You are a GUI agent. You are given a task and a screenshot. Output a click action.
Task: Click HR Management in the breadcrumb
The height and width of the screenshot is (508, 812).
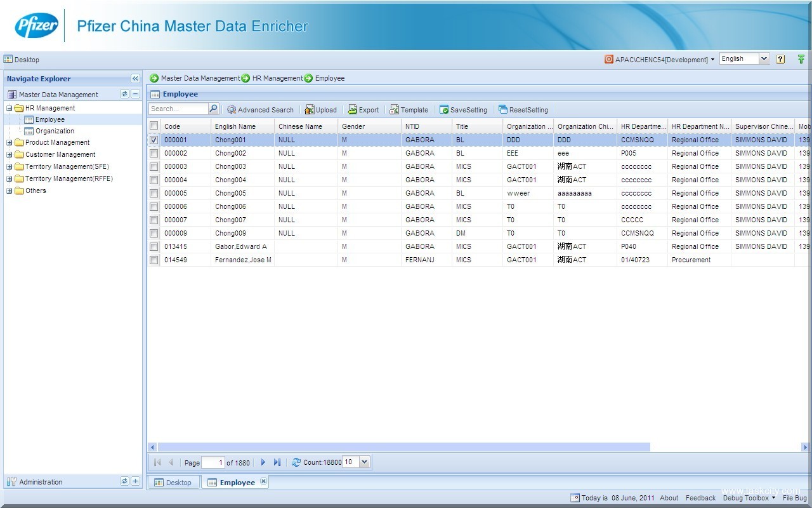(x=277, y=78)
